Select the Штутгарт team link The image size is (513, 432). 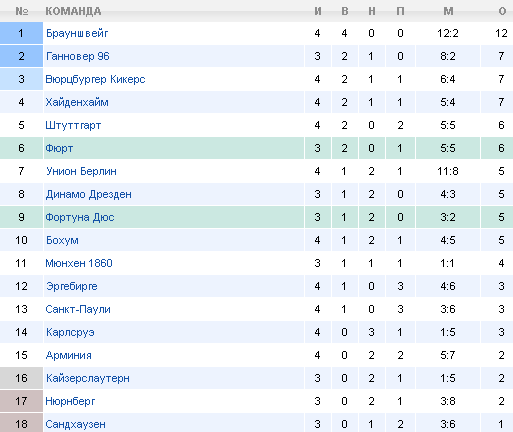(73, 125)
